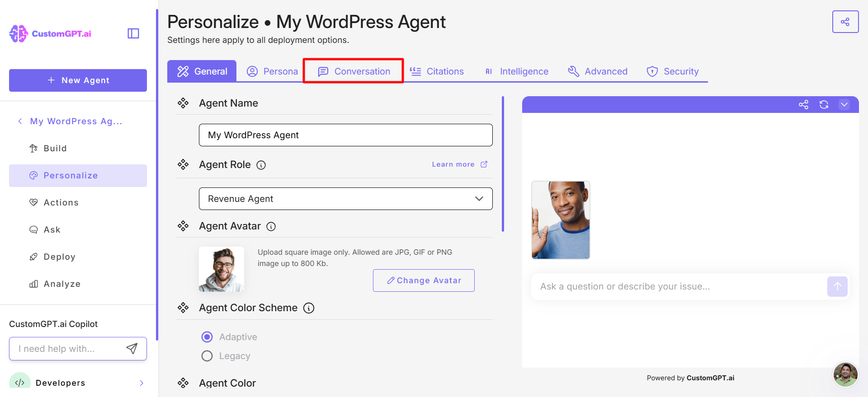The height and width of the screenshot is (397, 868).
Task: Select the Legacy color scheme
Action: 207,356
